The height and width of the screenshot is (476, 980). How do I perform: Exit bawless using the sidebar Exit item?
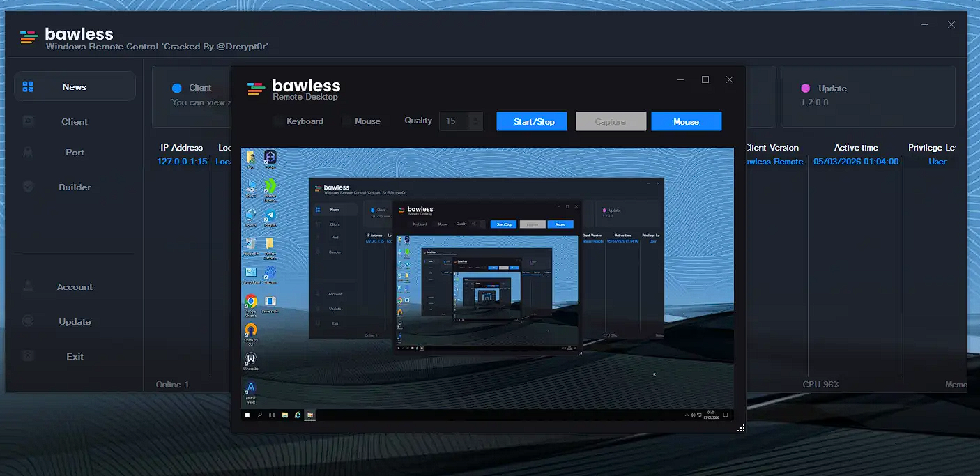tap(74, 356)
